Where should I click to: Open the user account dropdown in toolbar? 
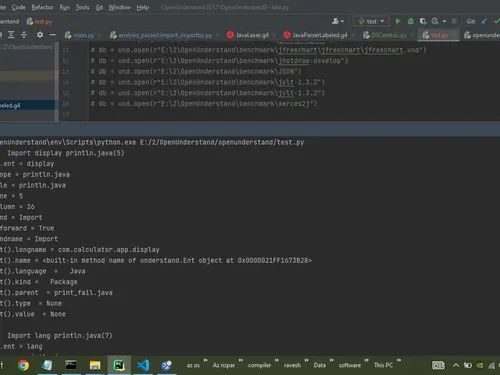tap(338, 21)
